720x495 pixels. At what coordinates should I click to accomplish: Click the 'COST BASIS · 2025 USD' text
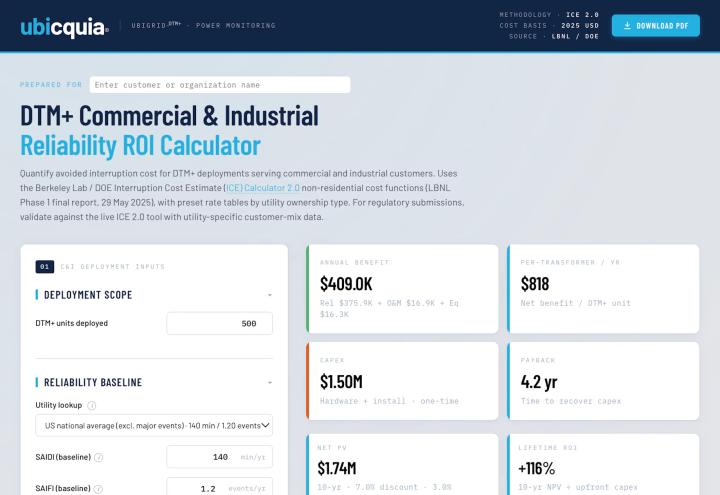549,26
